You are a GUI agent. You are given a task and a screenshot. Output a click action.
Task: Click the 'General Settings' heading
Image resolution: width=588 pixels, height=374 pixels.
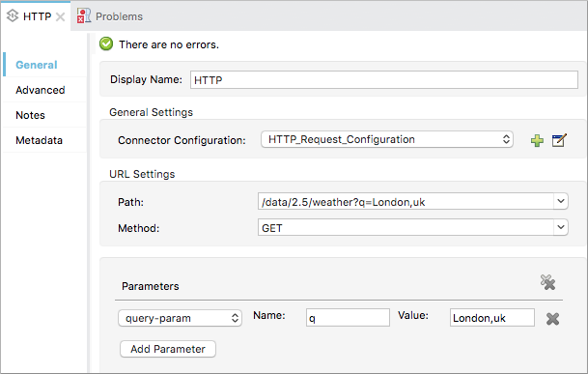coord(152,112)
